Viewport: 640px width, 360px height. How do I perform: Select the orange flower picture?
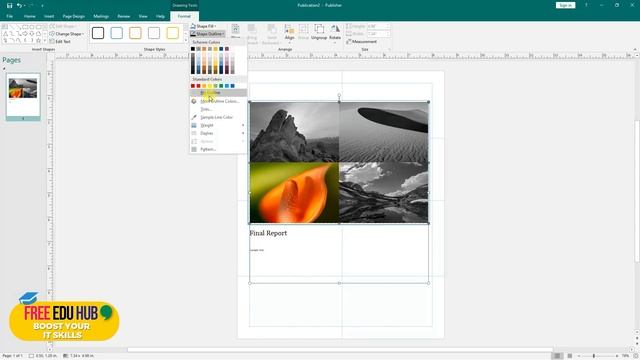[294, 193]
